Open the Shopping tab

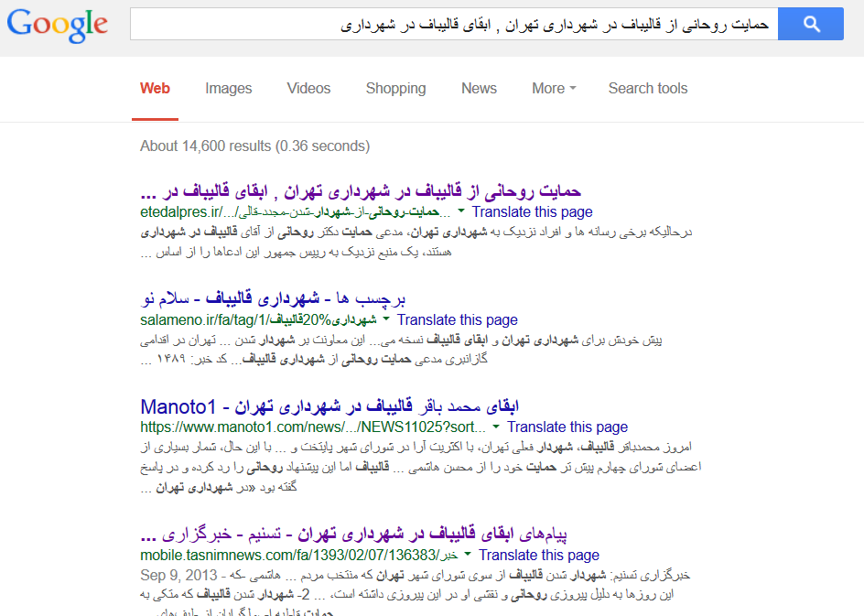[395, 88]
